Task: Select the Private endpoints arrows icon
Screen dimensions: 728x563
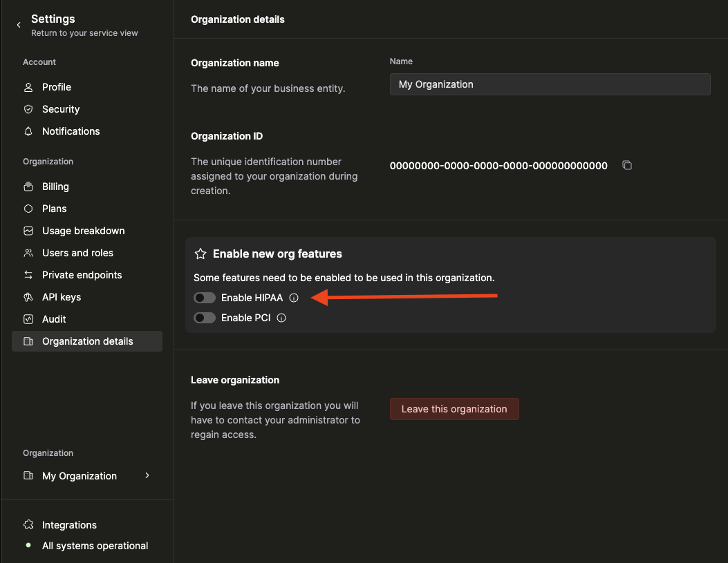Action: (28, 275)
